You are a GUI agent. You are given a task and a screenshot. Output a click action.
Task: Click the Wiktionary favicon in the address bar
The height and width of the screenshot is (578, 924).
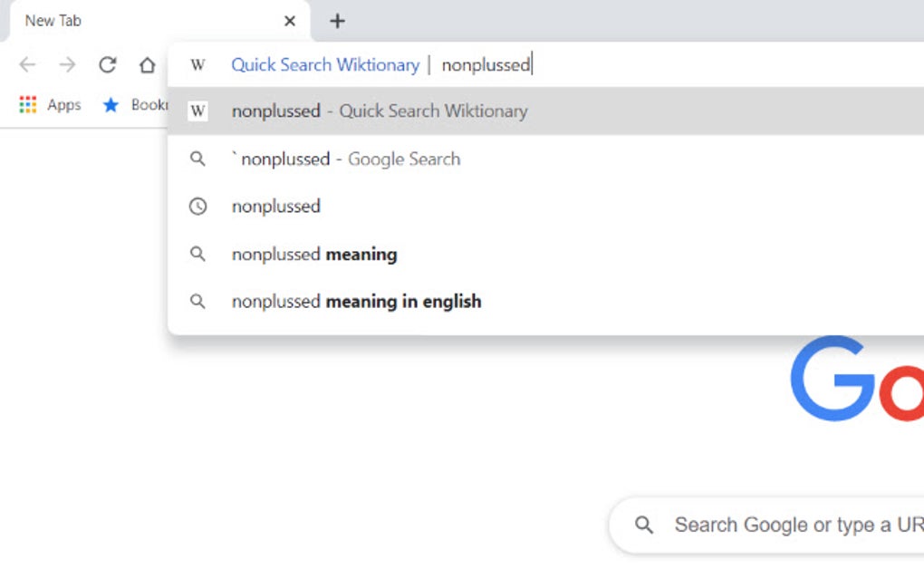(x=197, y=64)
